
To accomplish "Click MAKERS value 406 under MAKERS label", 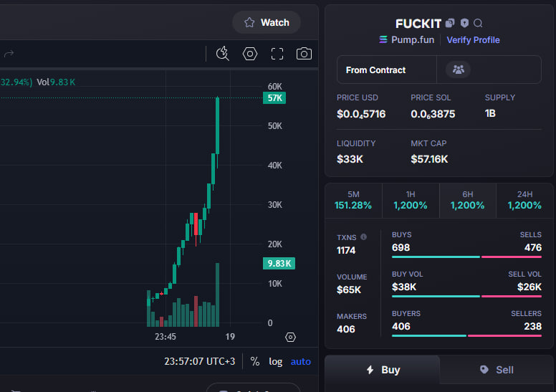I will 346,329.
